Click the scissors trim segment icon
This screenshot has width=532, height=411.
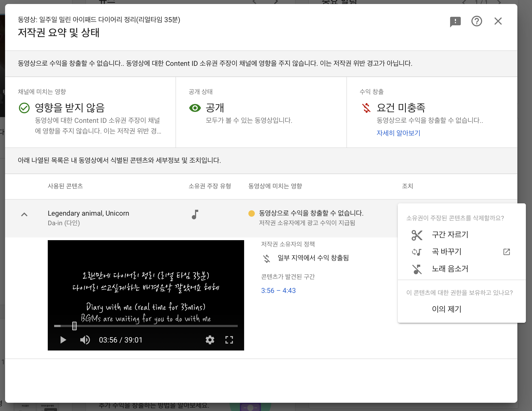pos(417,235)
